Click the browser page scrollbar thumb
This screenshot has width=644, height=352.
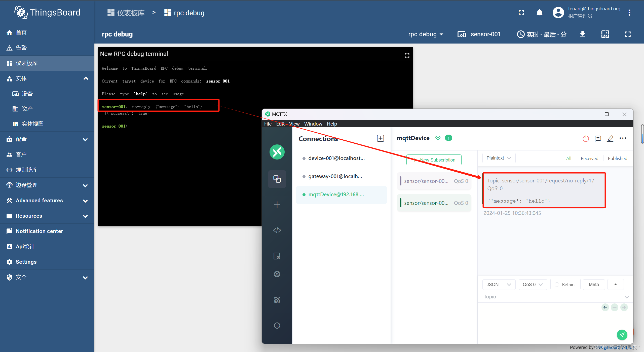tap(642, 134)
